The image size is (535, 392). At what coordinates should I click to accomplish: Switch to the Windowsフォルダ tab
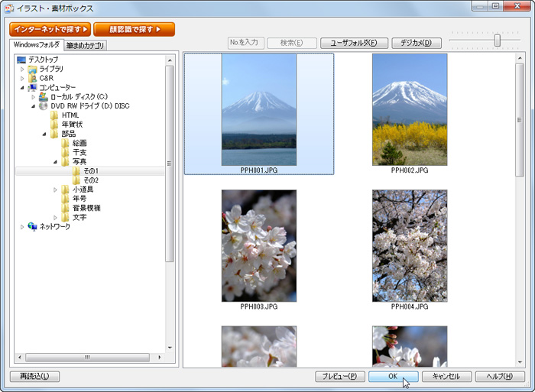tap(37, 44)
